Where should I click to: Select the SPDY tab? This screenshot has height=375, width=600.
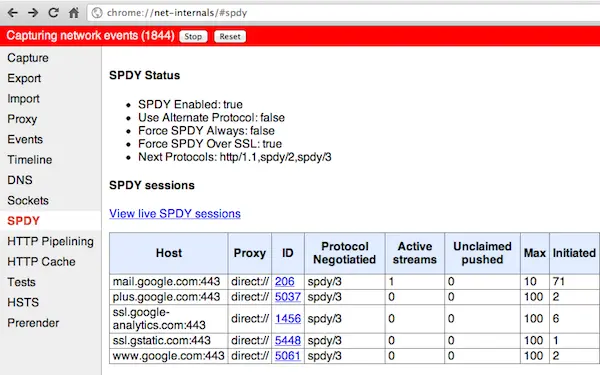pyautogui.click(x=23, y=221)
